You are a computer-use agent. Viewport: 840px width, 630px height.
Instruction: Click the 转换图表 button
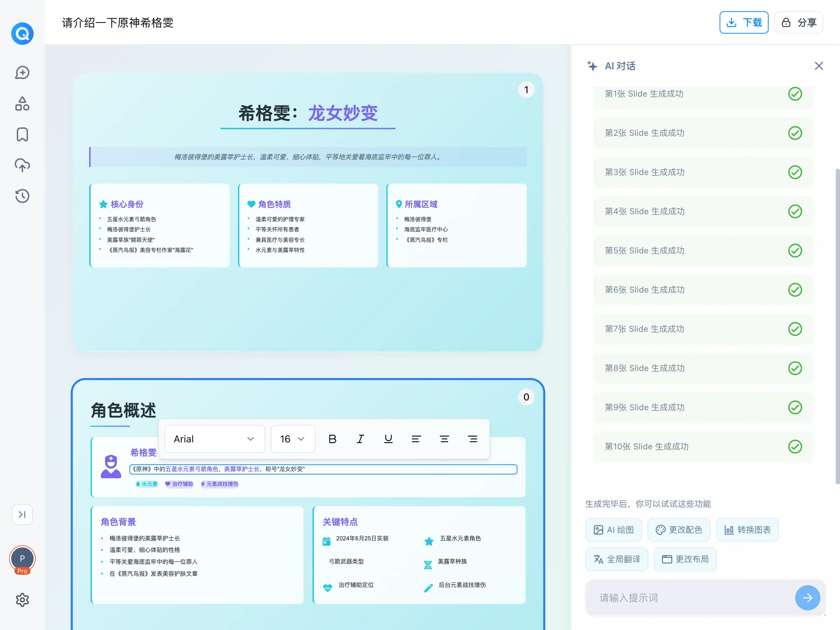coord(747,530)
